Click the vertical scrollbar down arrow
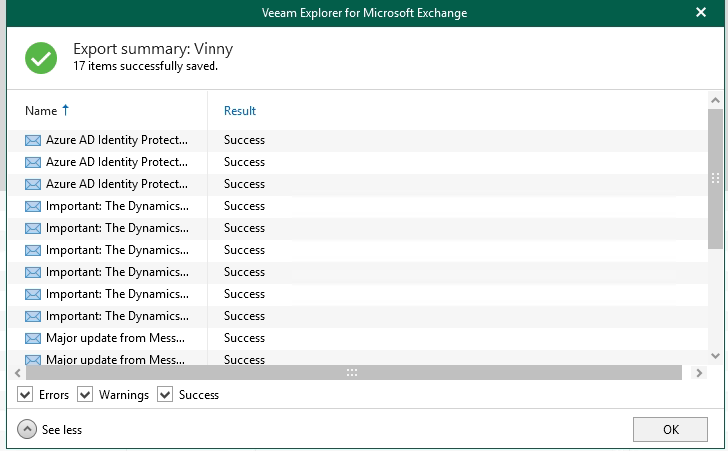This screenshot has width=728, height=451. [715, 356]
